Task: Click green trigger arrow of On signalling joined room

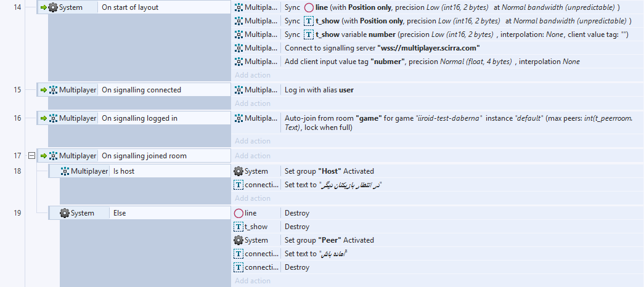Action: coord(44,156)
